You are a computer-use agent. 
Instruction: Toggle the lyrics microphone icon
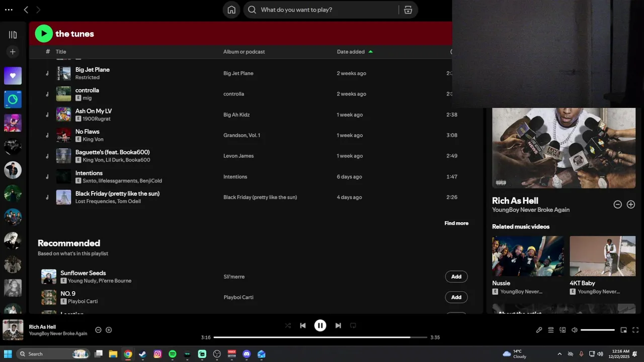539,330
